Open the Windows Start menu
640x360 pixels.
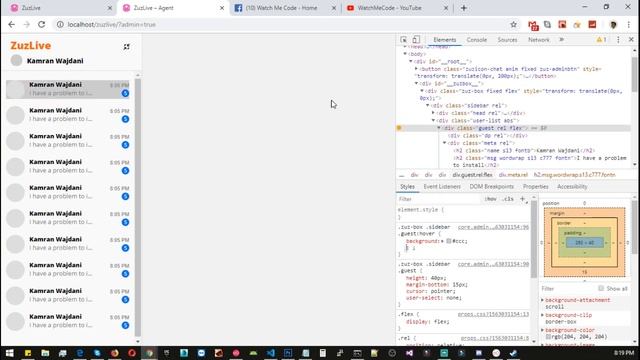coord(9,353)
